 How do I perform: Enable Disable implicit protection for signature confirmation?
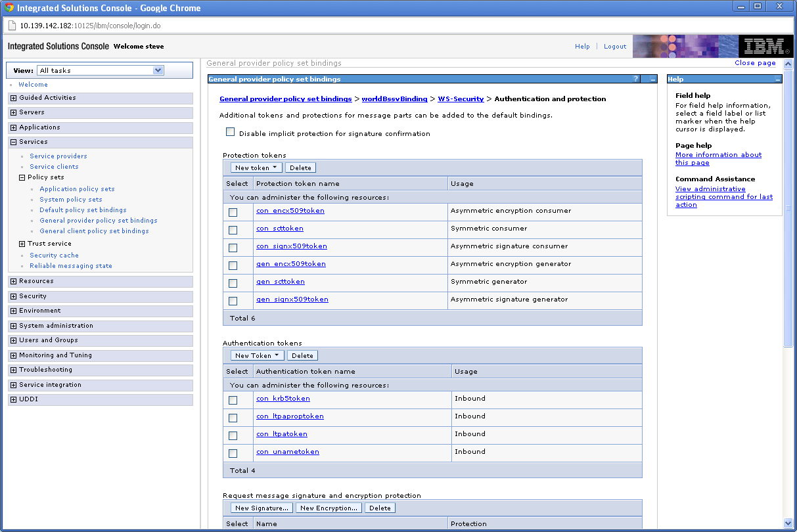(x=230, y=132)
